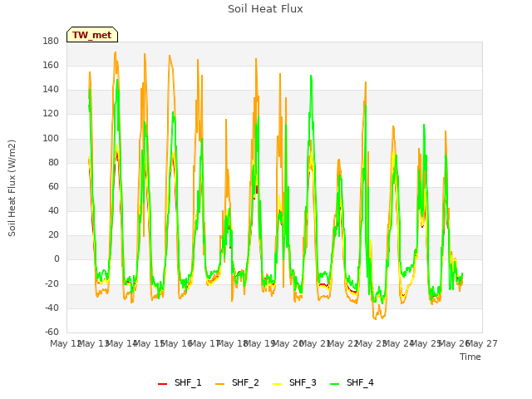Click the yellow SHF_3 legend color marker

tap(277, 384)
